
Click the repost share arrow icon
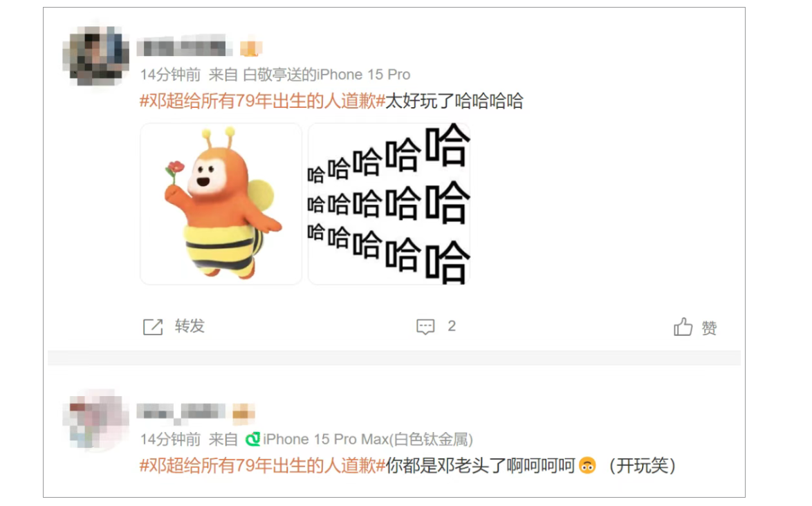153,327
